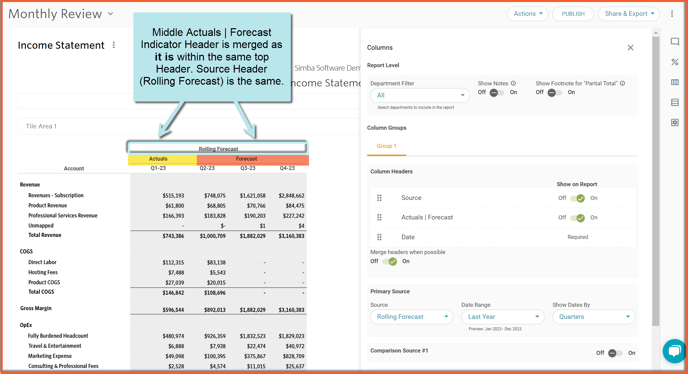This screenshot has height=374, width=688.
Task: Close the Columns panel
Action: pyautogui.click(x=630, y=47)
